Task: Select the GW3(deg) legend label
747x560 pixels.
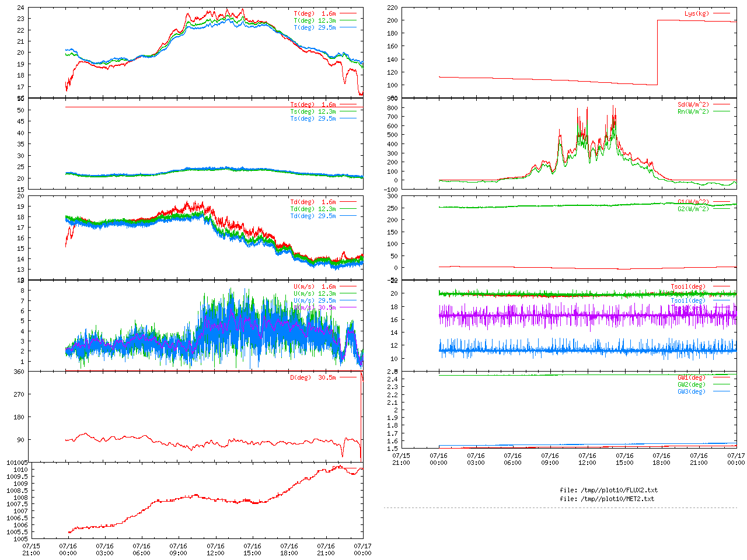Action: coord(692,392)
